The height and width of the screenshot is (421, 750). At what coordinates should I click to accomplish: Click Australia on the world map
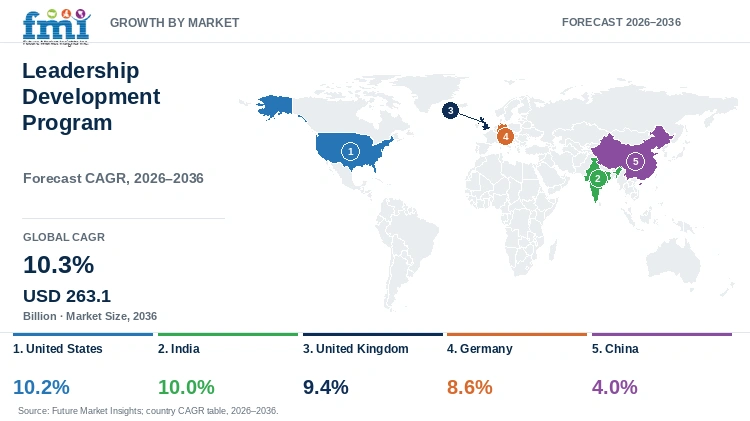pos(673,261)
